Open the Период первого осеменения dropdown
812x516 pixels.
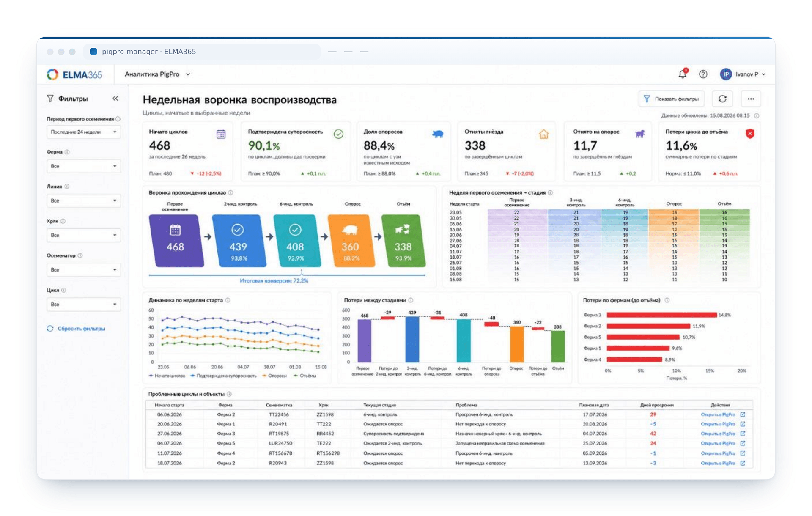83,132
